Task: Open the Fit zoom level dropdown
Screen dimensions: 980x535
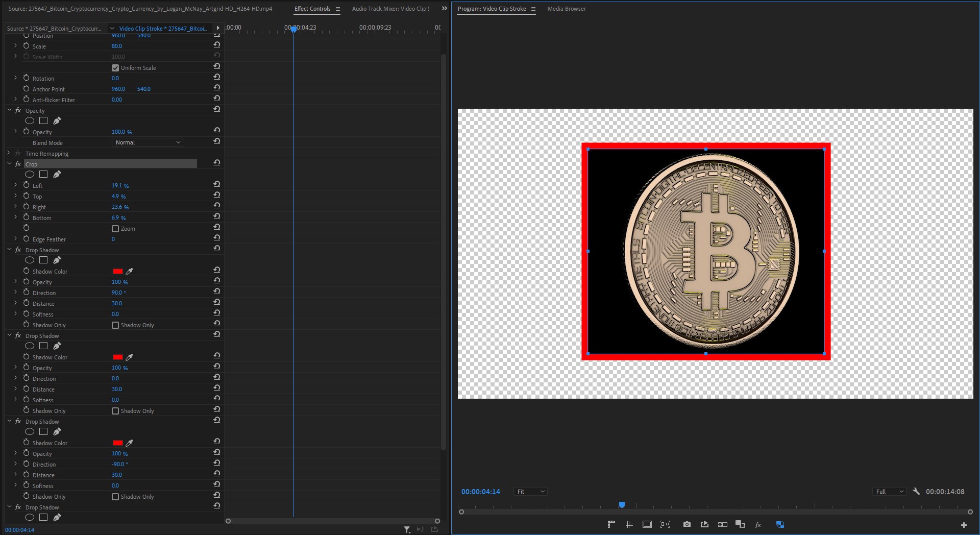Action: point(531,492)
